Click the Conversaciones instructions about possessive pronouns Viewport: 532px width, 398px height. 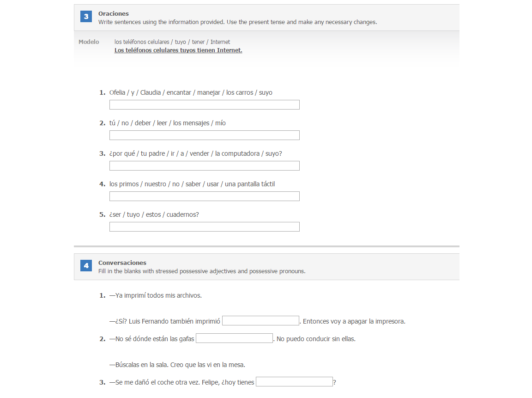click(202, 271)
